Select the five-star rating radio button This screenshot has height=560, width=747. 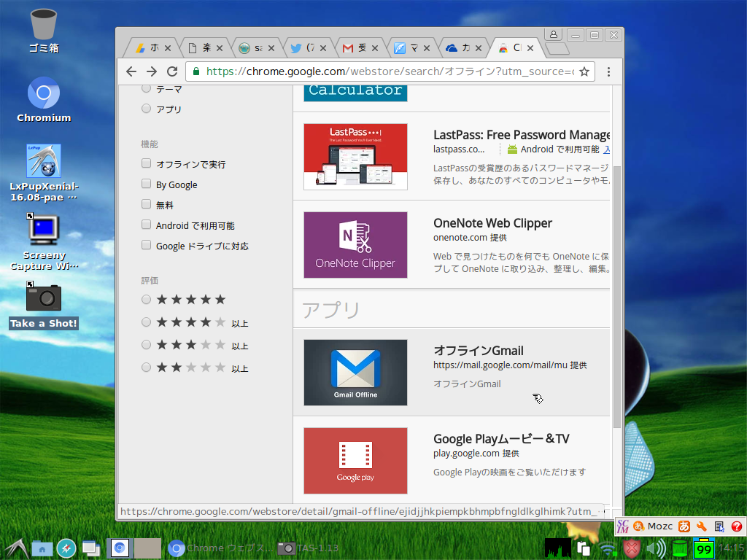coord(146,300)
